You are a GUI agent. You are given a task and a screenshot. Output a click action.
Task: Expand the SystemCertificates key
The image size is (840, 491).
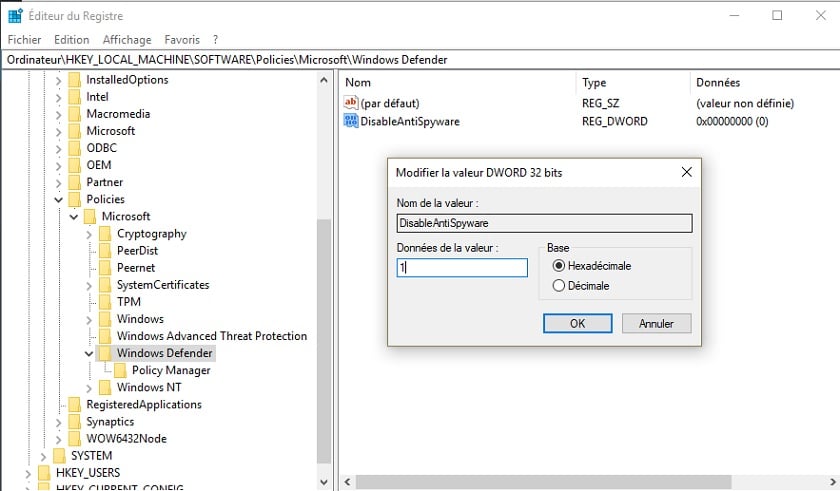89,286
